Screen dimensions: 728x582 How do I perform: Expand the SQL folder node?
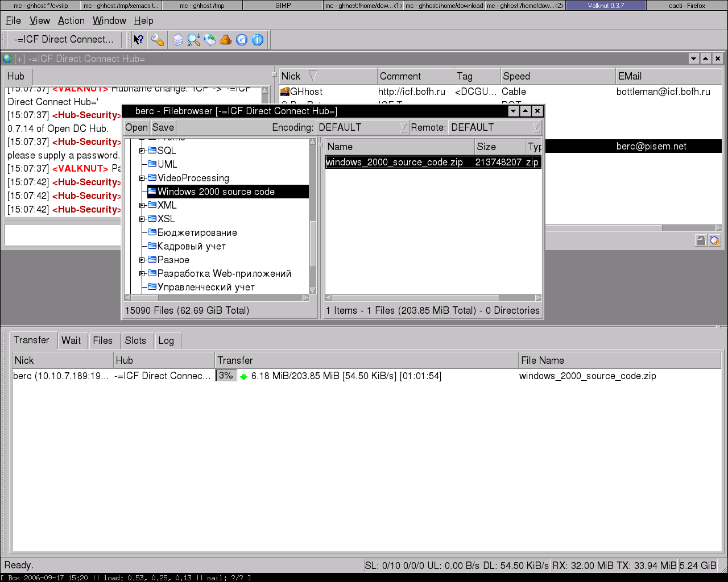(142, 151)
